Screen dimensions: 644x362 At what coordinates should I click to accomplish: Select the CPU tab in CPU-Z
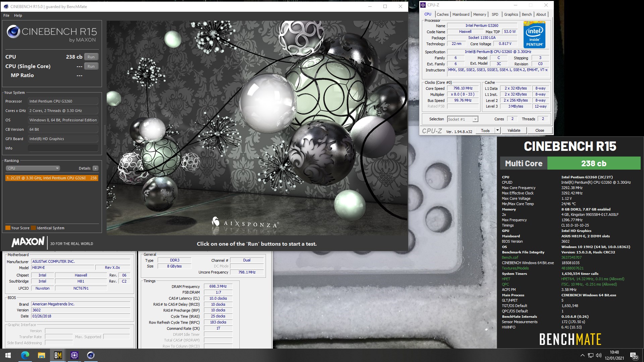[x=428, y=14]
